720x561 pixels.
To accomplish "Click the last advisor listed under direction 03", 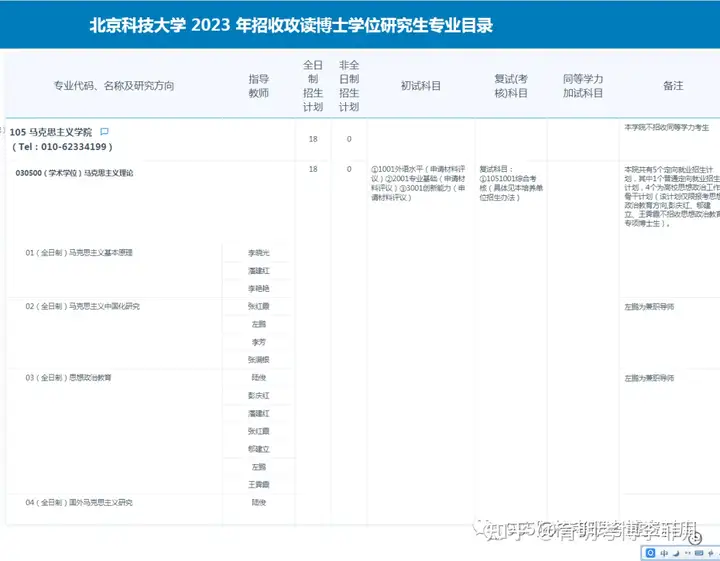I will 259,485.
